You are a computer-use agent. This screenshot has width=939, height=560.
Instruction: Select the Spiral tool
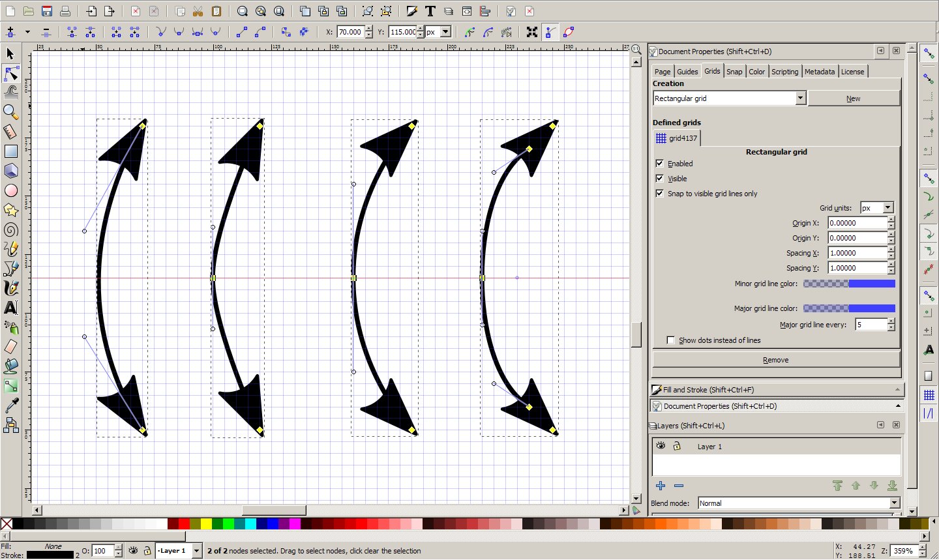click(10, 229)
